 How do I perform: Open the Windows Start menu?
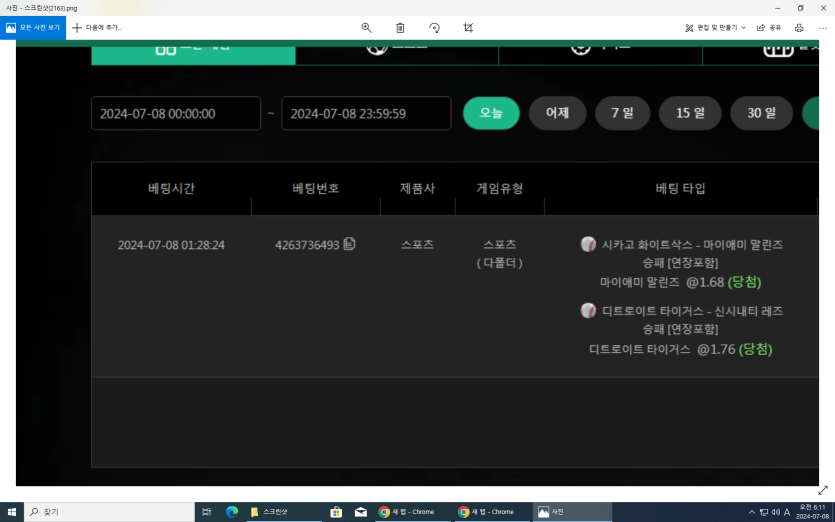pos(12,512)
